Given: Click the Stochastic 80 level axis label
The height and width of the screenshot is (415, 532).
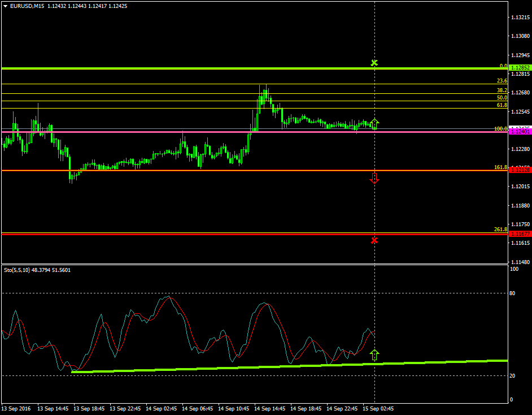Looking at the screenshot, I should pos(513,293).
